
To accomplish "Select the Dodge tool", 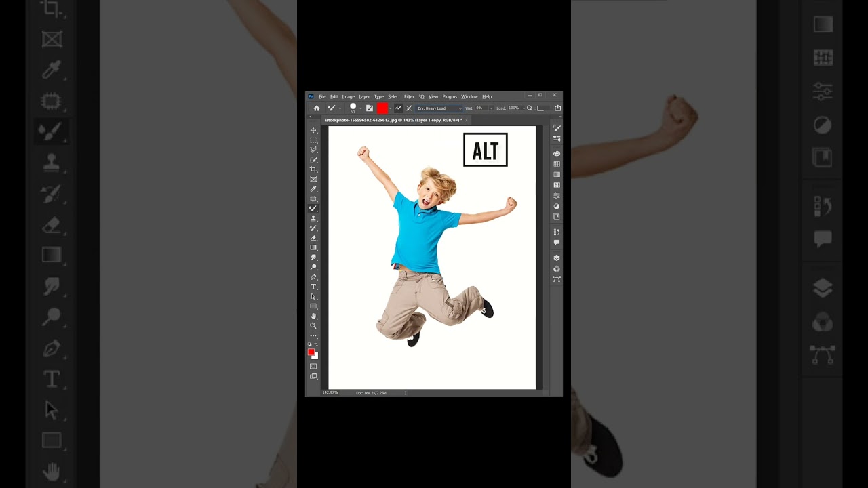I will click(313, 267).
